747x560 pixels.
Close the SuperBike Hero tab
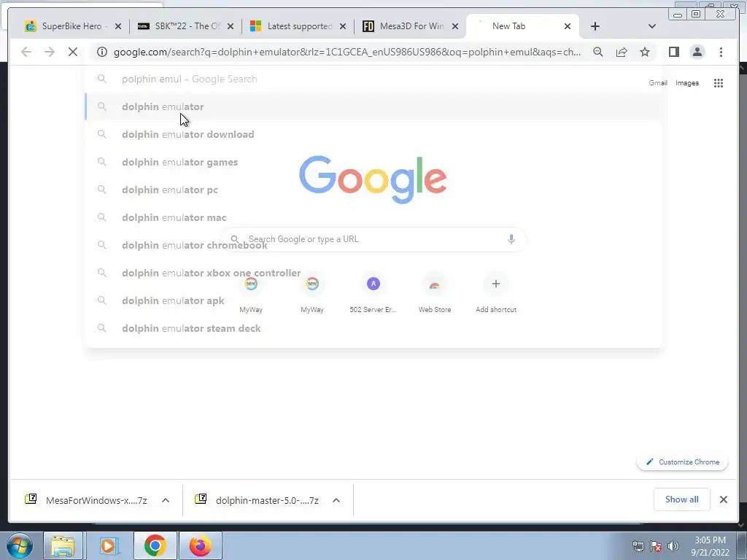click(x=118, y=26)
